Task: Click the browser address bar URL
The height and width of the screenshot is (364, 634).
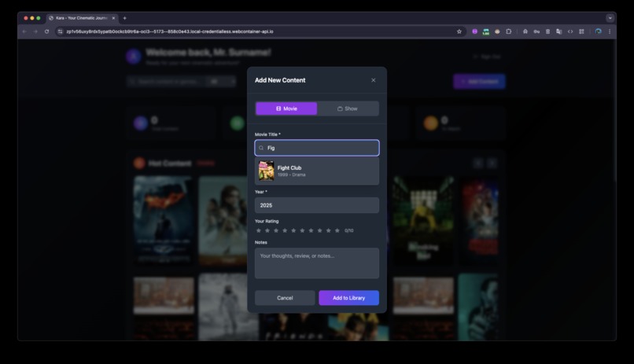Action: pyautogui.click(x=170, y=31)
